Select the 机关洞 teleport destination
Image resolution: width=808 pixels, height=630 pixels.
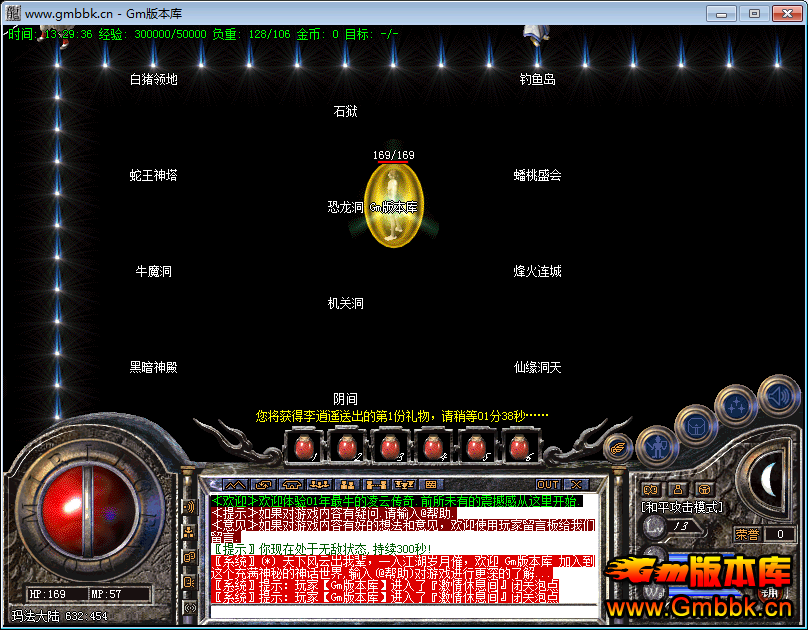(345, 303)
